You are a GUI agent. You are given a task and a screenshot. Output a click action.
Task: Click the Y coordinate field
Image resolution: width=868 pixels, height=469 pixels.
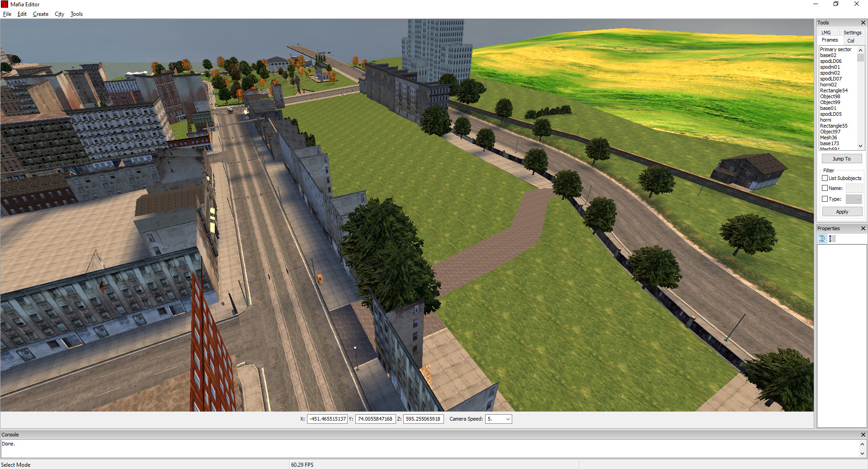pos(375,419)
